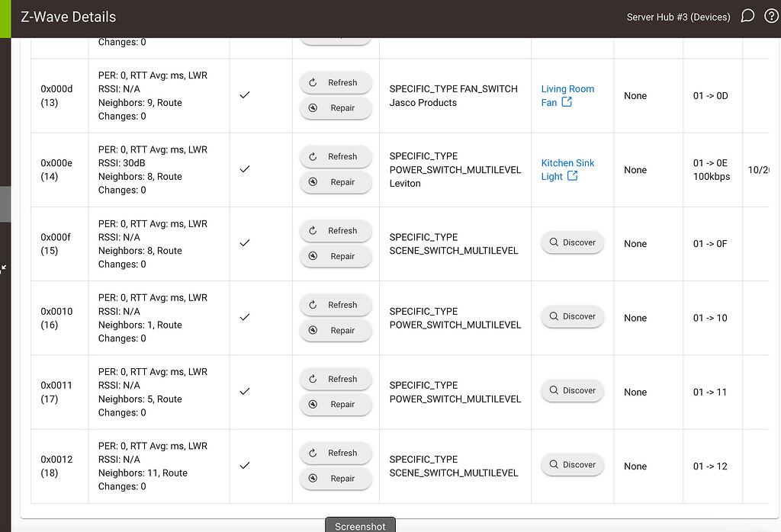Click Refresh for node 0x000d

click(336, 82)
